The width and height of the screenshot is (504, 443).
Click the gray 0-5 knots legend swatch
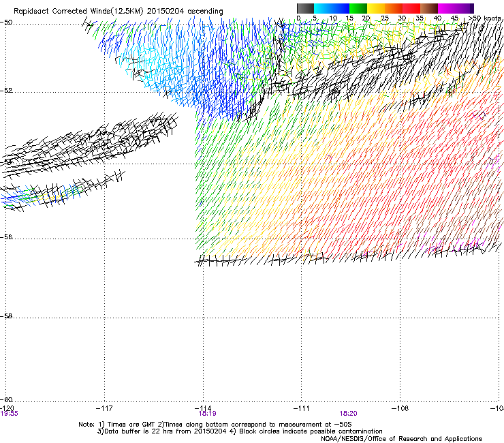[305, 8]
